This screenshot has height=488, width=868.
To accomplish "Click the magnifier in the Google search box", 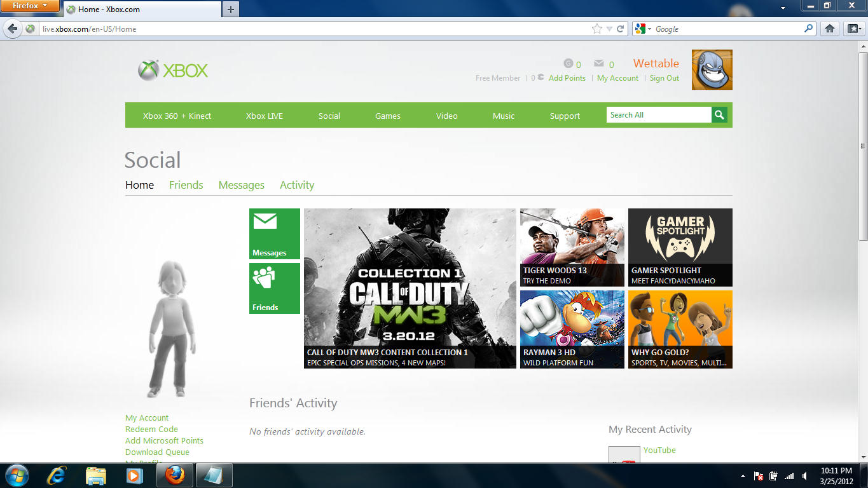I will tap(809, 29).
